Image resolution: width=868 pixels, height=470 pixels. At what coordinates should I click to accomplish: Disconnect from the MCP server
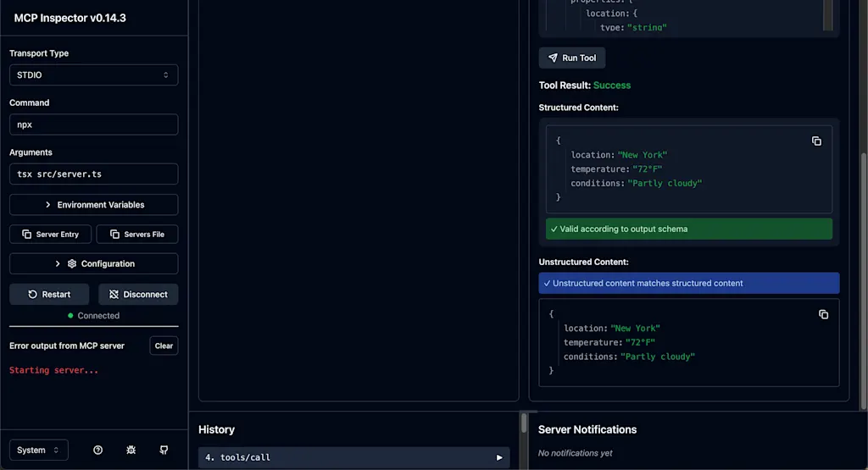point(138,294)
